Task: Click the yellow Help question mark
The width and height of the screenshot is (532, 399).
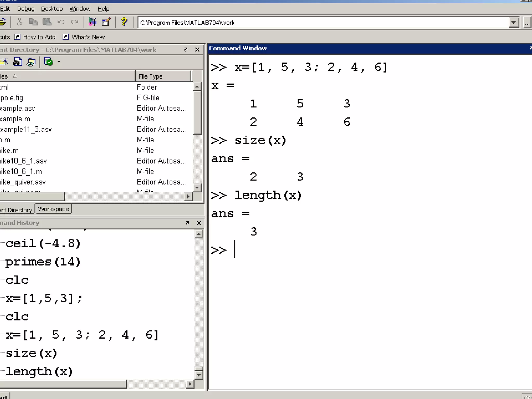Action: point(124,22)
